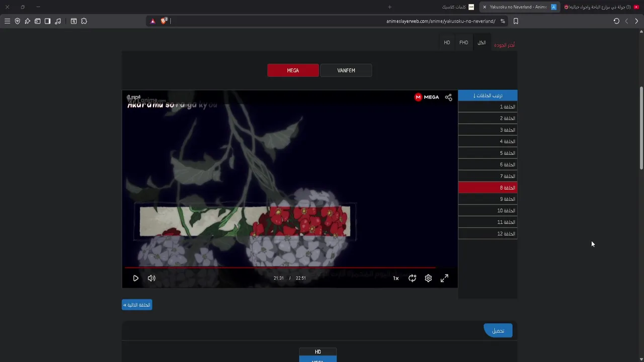Open episode الحلقة 11
The image size is (644, 362).
coord(488,222)
